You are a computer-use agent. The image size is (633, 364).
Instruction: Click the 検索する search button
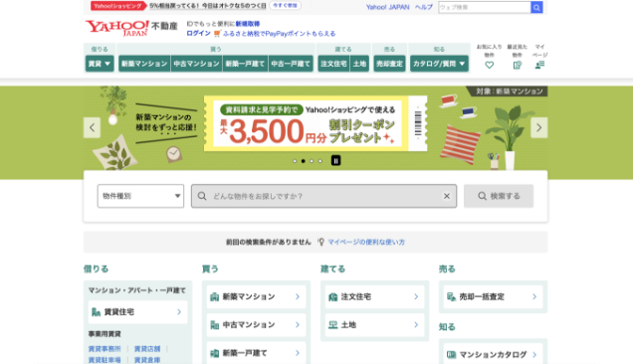499,196
